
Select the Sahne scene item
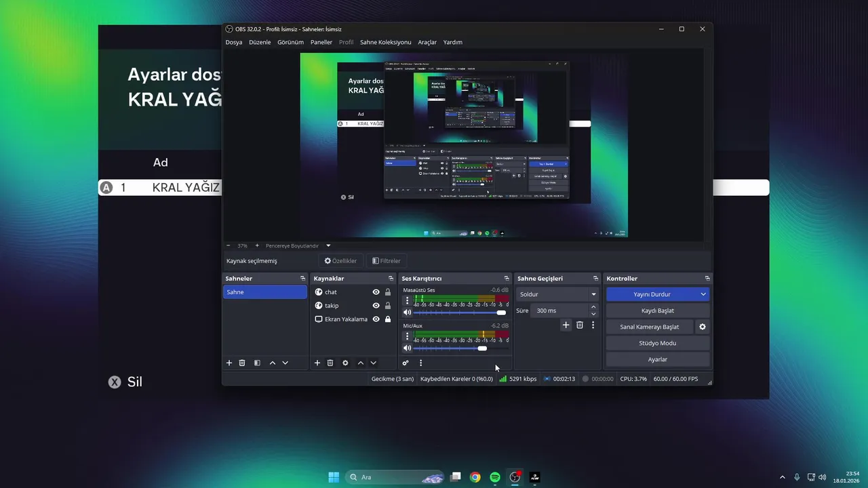[x=265, y=292]
